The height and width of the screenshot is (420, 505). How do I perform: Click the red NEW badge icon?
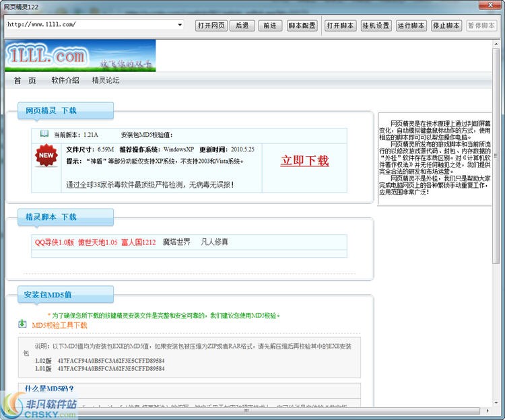pos(46,155)
